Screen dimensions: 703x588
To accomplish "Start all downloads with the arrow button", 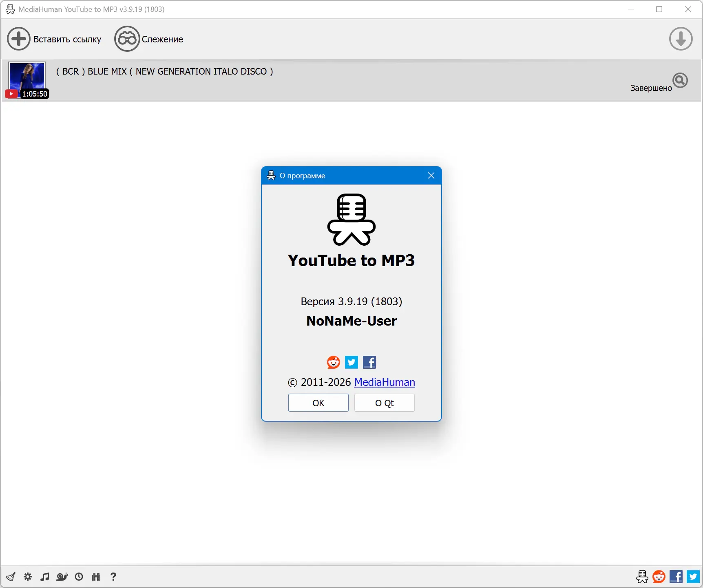I will click(x=681, y=39).
